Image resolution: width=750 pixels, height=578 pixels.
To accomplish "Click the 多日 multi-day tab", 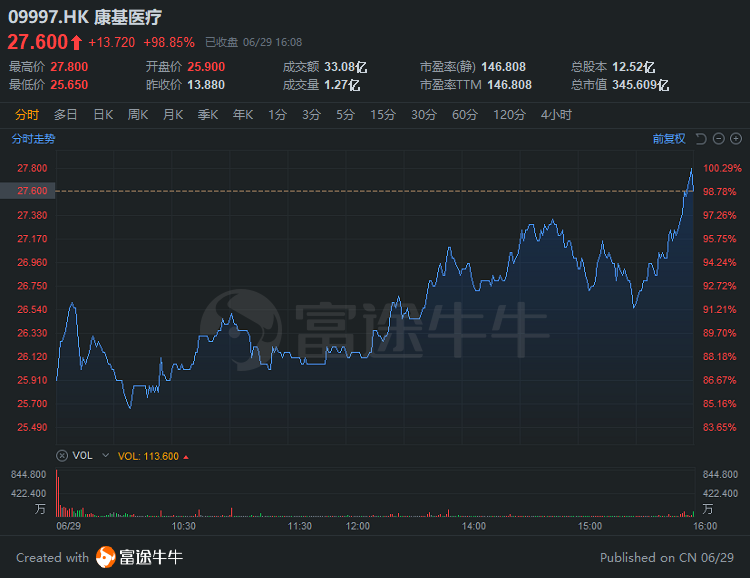I will point(66,115).
